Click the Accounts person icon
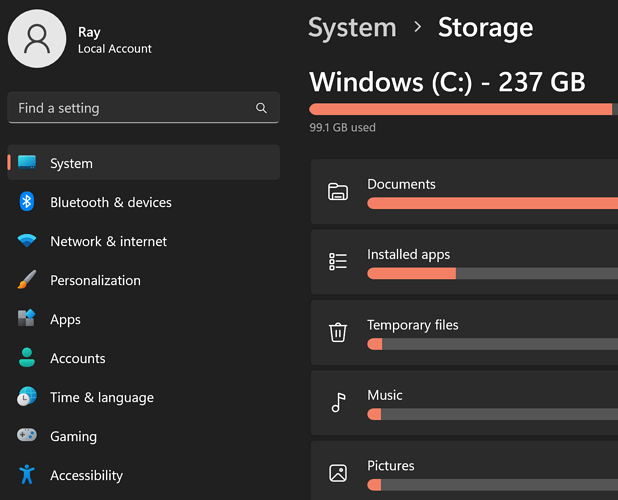 (27, 357)
